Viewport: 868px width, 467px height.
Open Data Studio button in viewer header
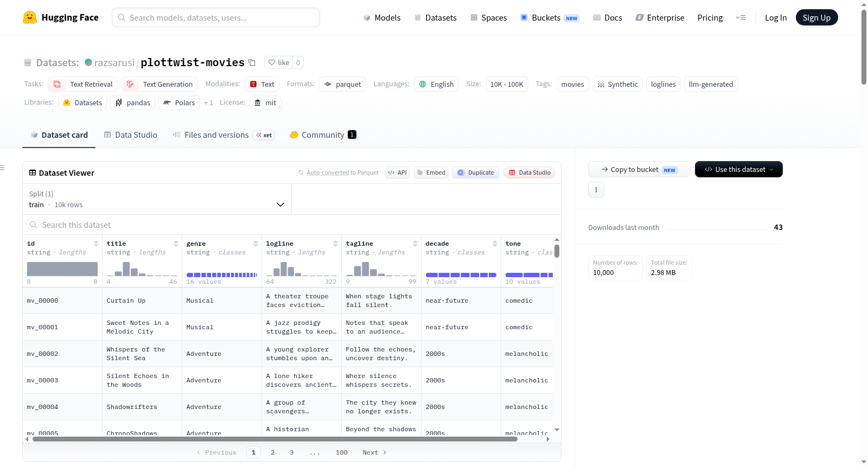[529, 172]
